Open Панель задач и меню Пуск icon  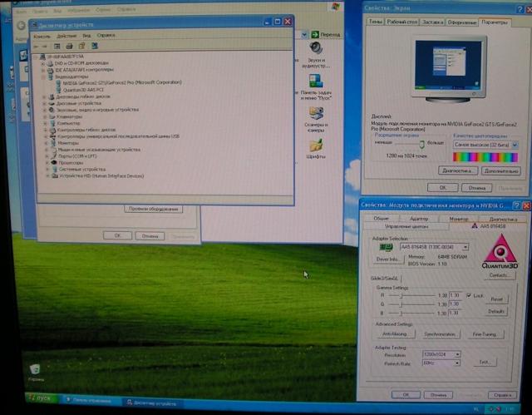pos(316,82)
